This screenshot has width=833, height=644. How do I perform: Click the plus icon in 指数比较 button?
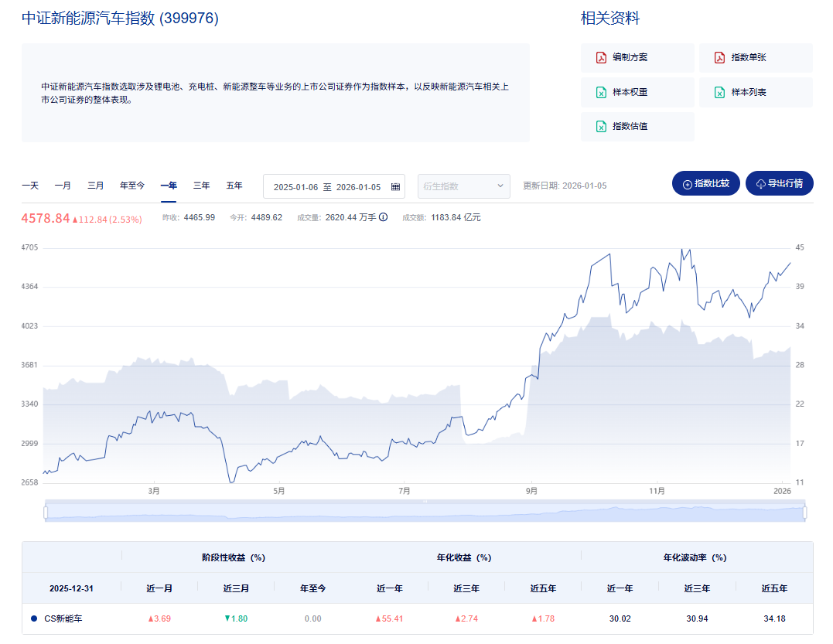(687, 184)
